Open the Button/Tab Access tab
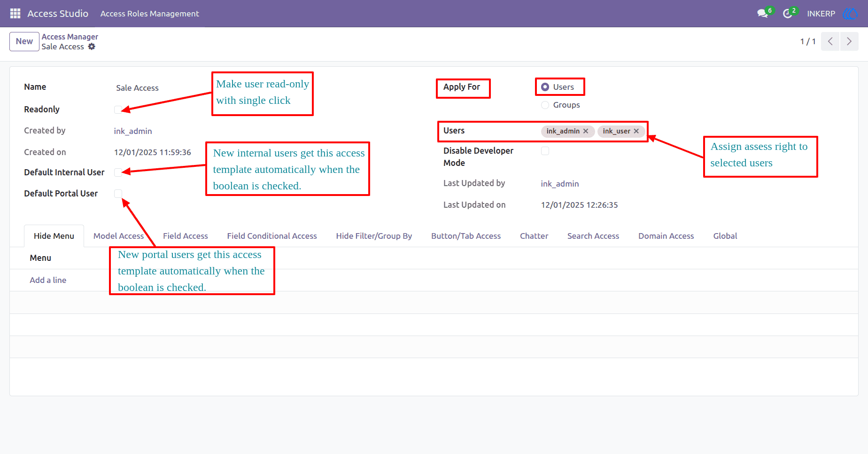Screen dimensions: 868x454 (466, 236)
